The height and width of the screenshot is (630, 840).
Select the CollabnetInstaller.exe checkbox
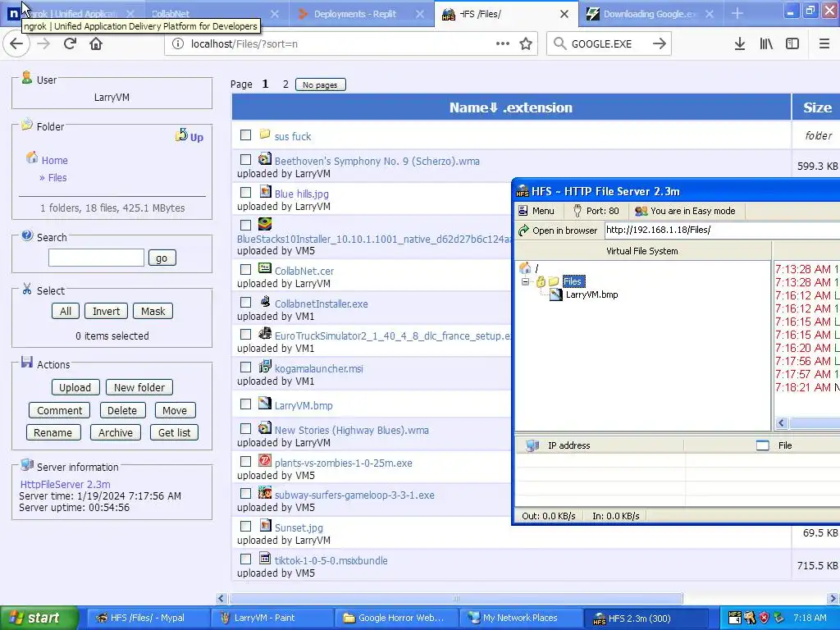(x=245, y=302)
